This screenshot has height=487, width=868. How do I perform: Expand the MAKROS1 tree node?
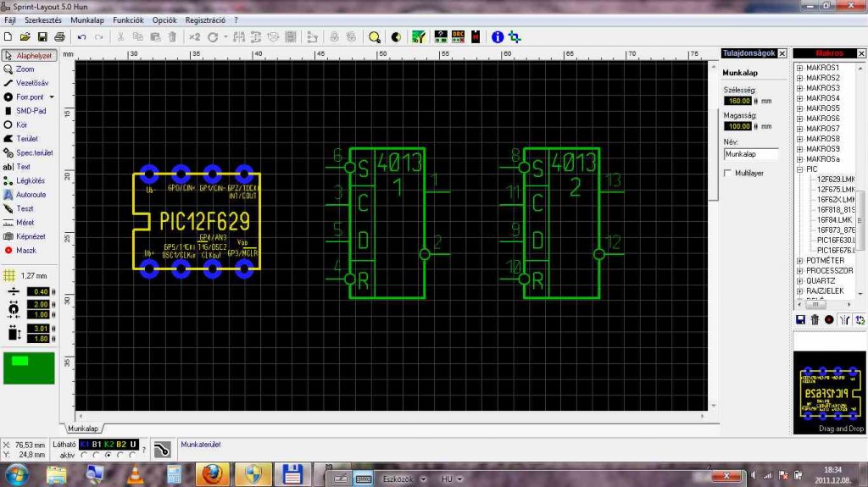click(799, 68)
